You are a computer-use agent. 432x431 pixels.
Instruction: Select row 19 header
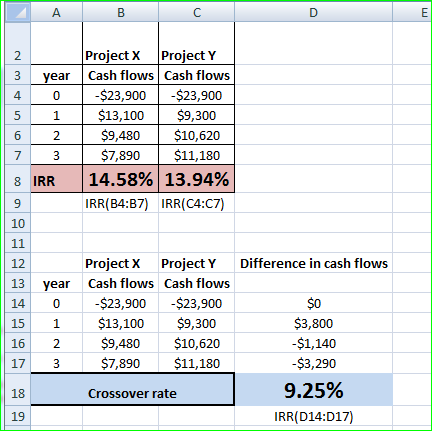click(18, 416)
